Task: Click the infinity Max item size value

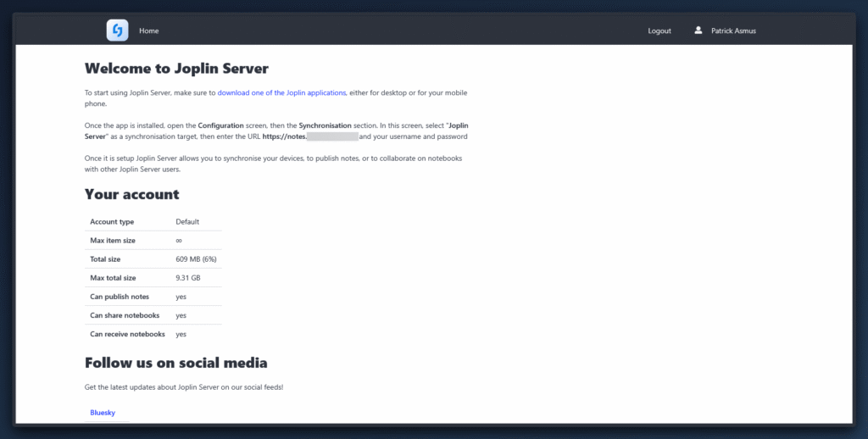Action: point(179,241)
